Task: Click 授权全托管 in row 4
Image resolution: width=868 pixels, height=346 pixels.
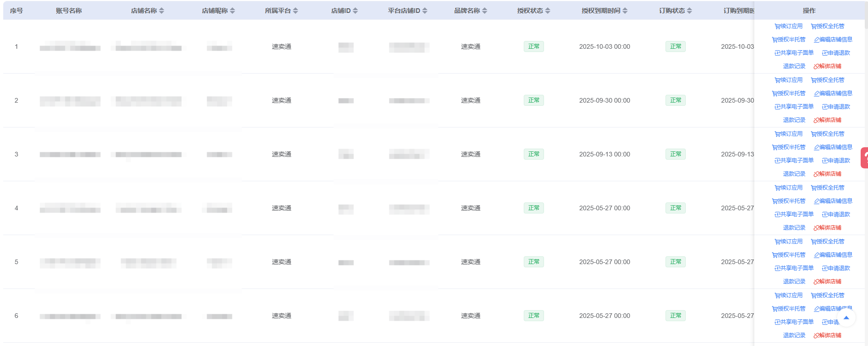Action: point(827,188)
